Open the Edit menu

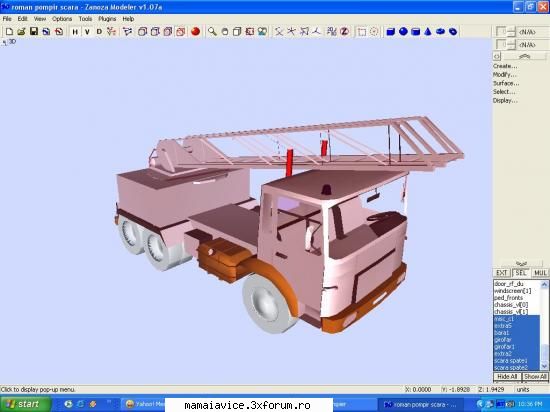pos(22,19)
